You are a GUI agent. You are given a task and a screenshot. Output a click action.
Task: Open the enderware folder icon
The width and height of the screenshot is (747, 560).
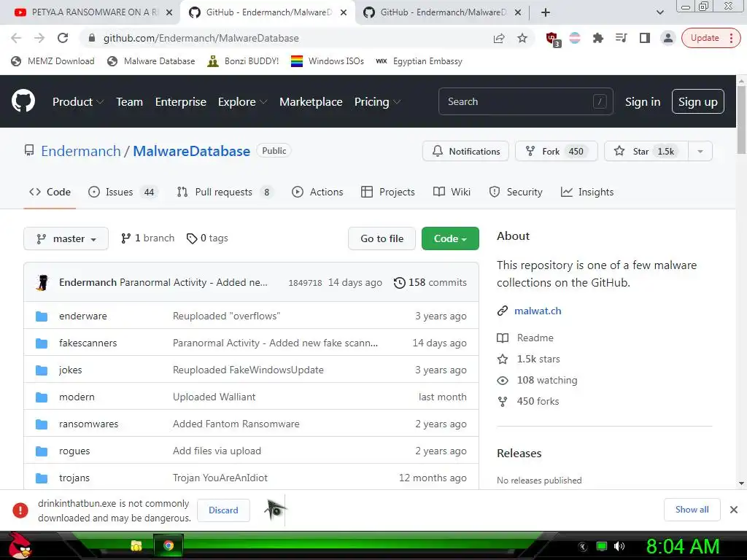point(42,316)
